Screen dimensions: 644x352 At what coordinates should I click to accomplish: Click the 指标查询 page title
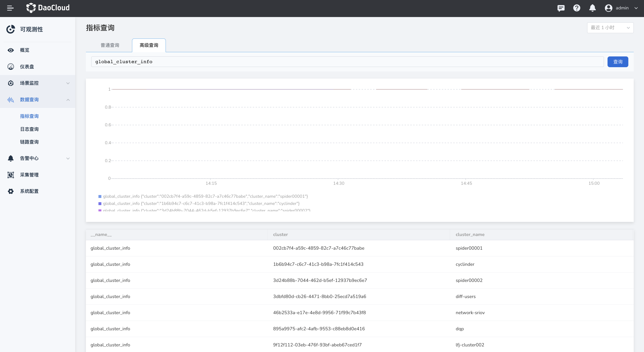coord(100,28)
